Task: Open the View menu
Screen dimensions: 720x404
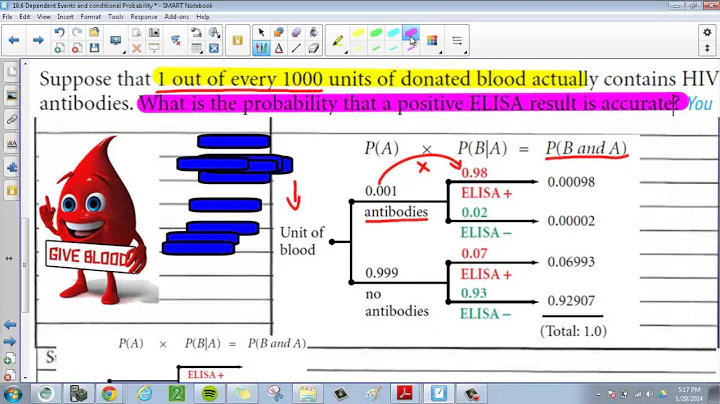Action: 44,17
